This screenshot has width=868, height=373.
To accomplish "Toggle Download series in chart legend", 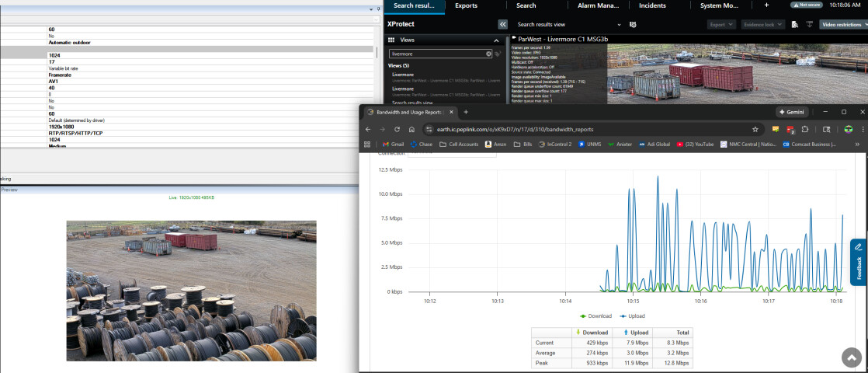I will (x=596, y=315).
